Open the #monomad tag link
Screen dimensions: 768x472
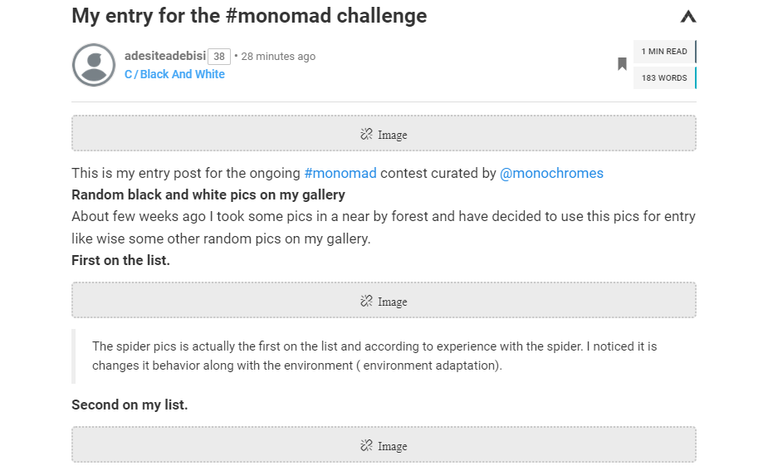point(340,173)
